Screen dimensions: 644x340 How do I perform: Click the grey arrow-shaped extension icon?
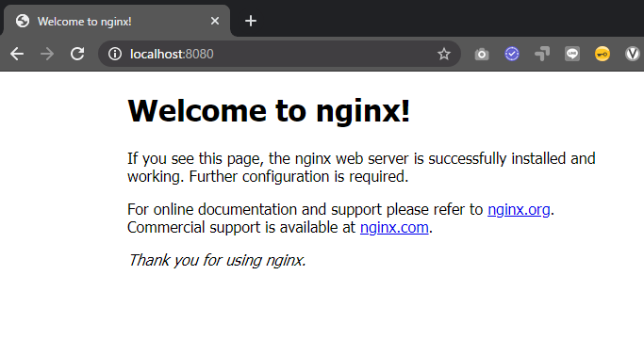coord(542,54)
